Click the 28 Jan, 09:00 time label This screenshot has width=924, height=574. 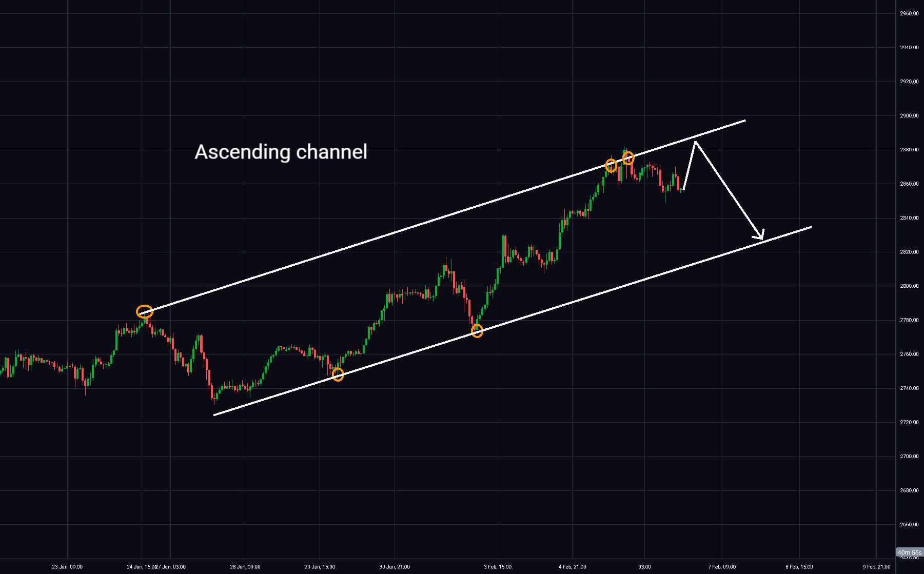245,567
